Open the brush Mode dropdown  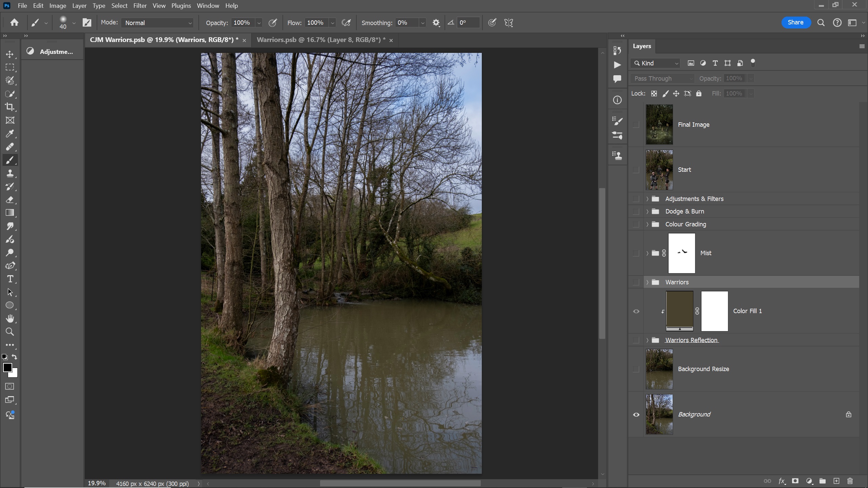tap(157, 23)
